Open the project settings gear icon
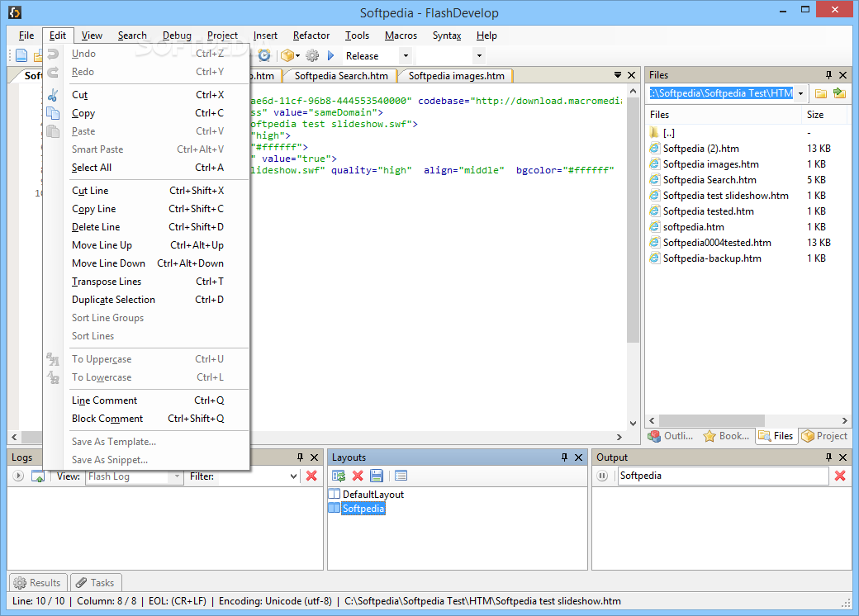This screenshot has width=859, height=616. point(312,55)
